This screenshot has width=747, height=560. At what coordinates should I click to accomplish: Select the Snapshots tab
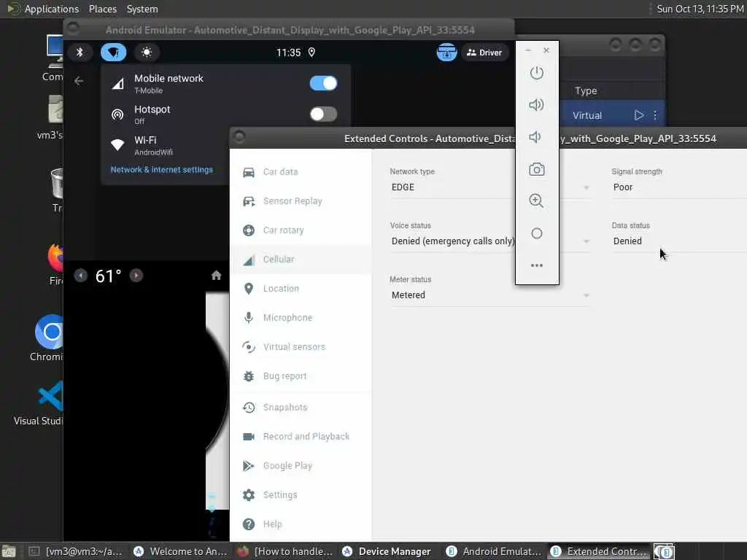tap(301, 408)
